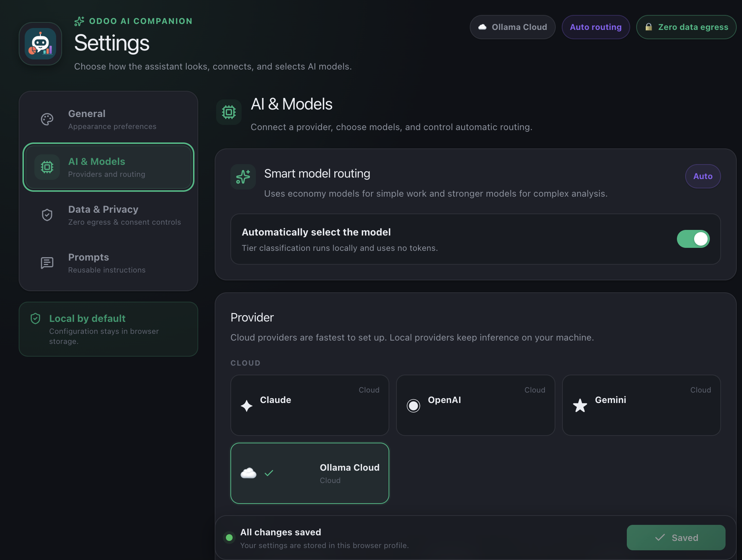The width and height of the screenshot is (742, 560).
Task: Click the Cloud tag on Gemini card
Action: click(700, 390)
